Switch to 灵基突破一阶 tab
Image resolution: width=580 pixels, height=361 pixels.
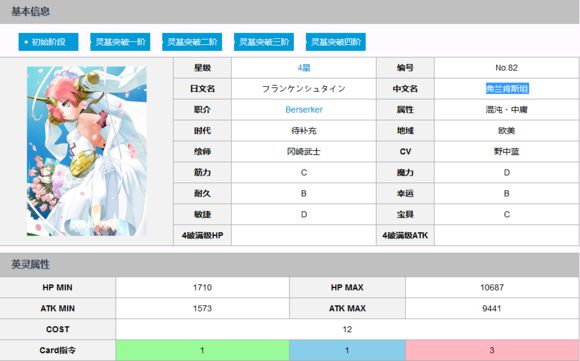click(120, 42)
